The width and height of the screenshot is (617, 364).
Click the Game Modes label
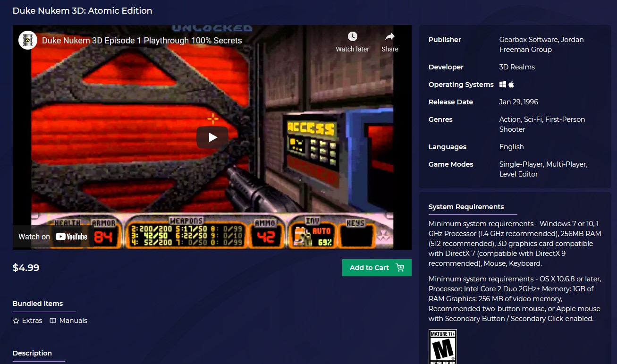coord(451,164)
